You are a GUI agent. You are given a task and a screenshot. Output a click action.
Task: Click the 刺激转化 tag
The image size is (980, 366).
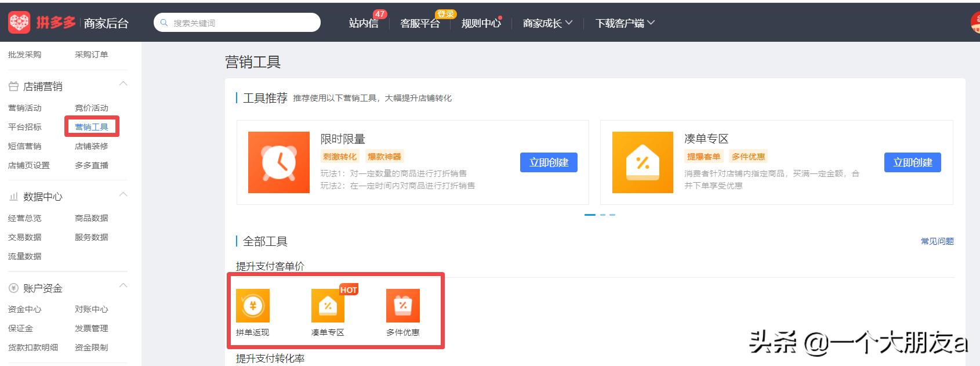tap(340, 157)
